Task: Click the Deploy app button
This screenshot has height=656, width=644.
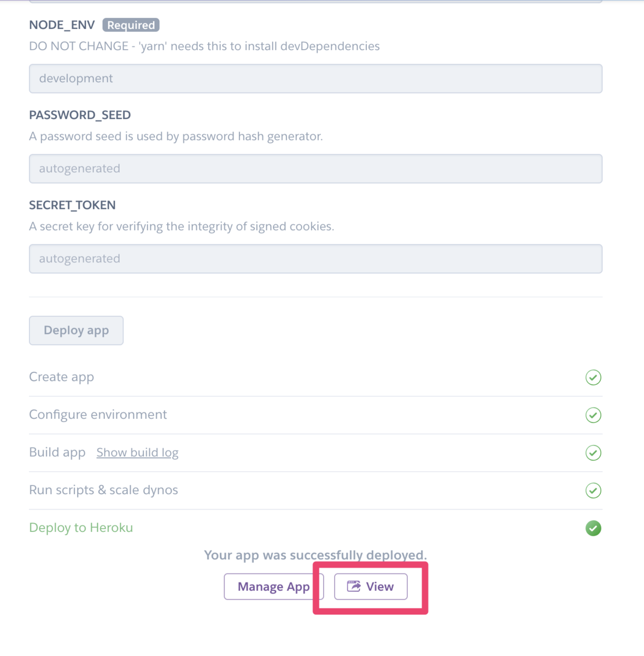Action: click(x=76, y=330)
